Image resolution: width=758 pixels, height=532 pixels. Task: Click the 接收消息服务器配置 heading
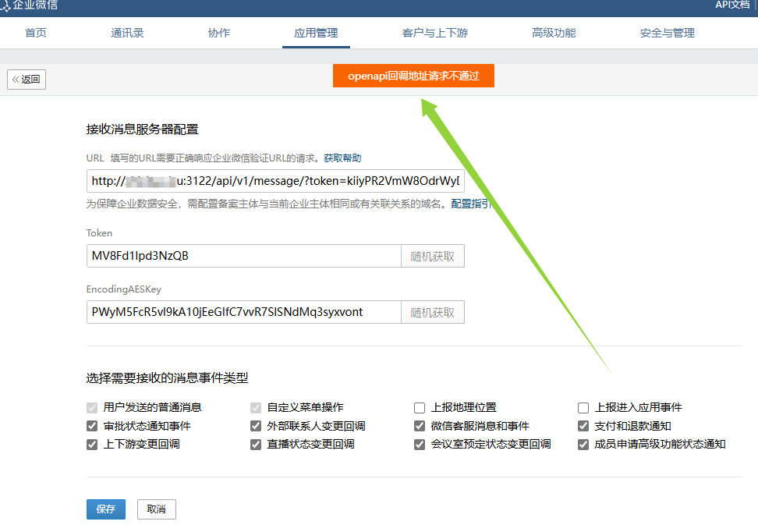(143, 129)
